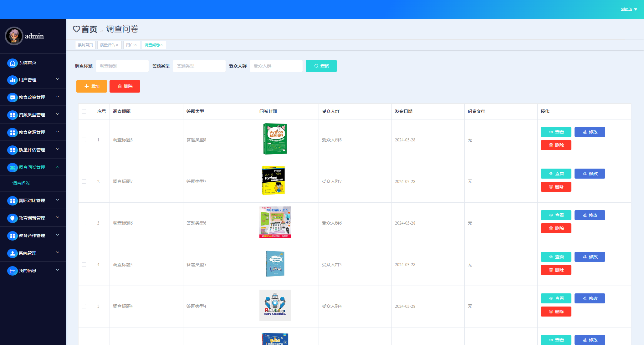
Task: Click the 系统首页 home icon in sidebar
Action: pos(12,63)
